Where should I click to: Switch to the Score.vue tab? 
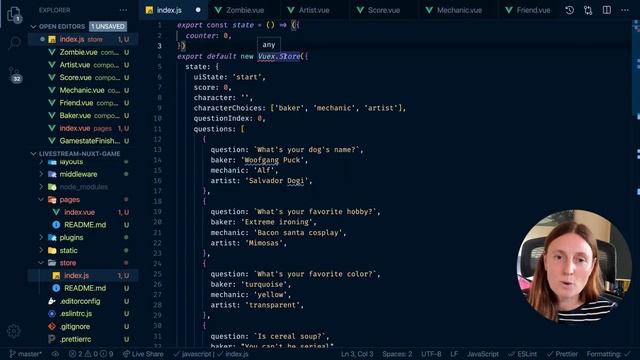click(x=384, y=10)
